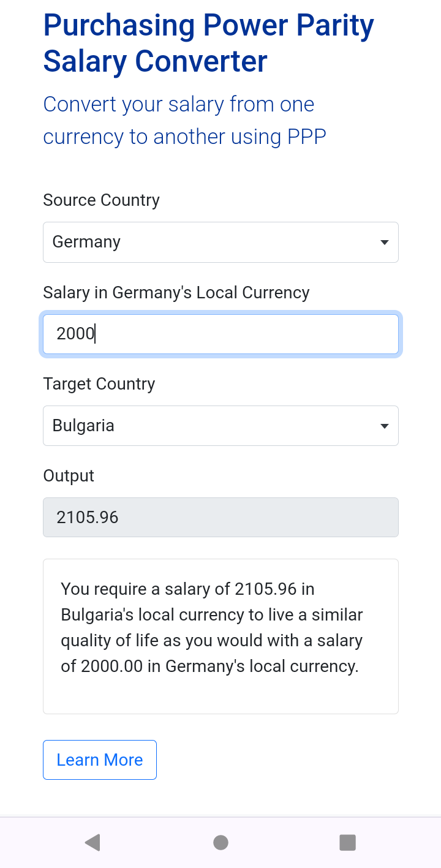Tap the Android recent apps square
This screenshot has height=868, width=441.
(x=347, y=843)
